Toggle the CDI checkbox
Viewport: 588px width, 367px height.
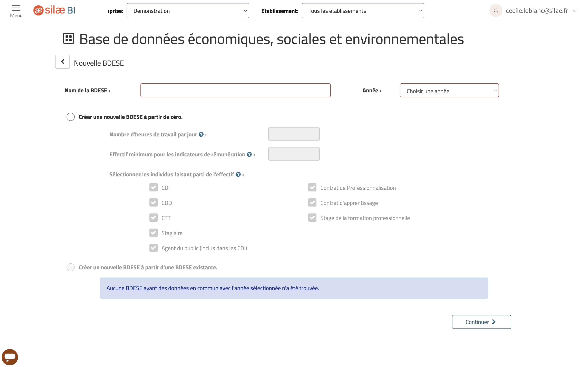point(153,187)
